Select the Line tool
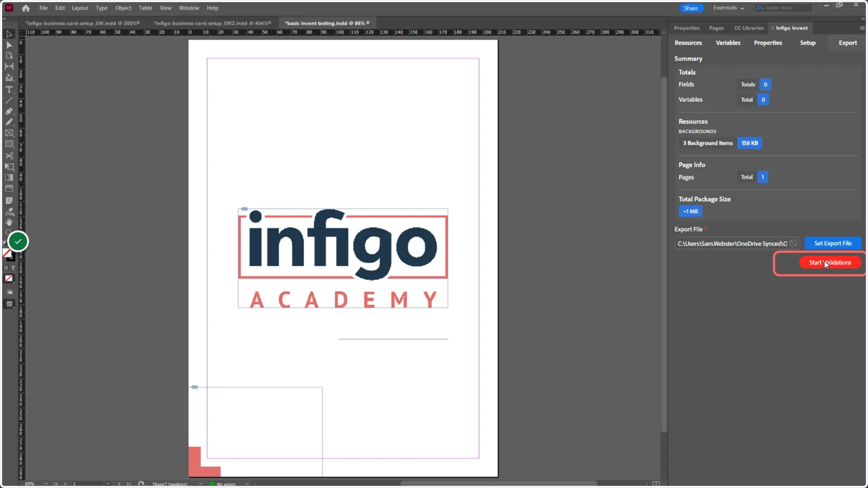Screen dimensions: 868x488 (x=9, y=100)
